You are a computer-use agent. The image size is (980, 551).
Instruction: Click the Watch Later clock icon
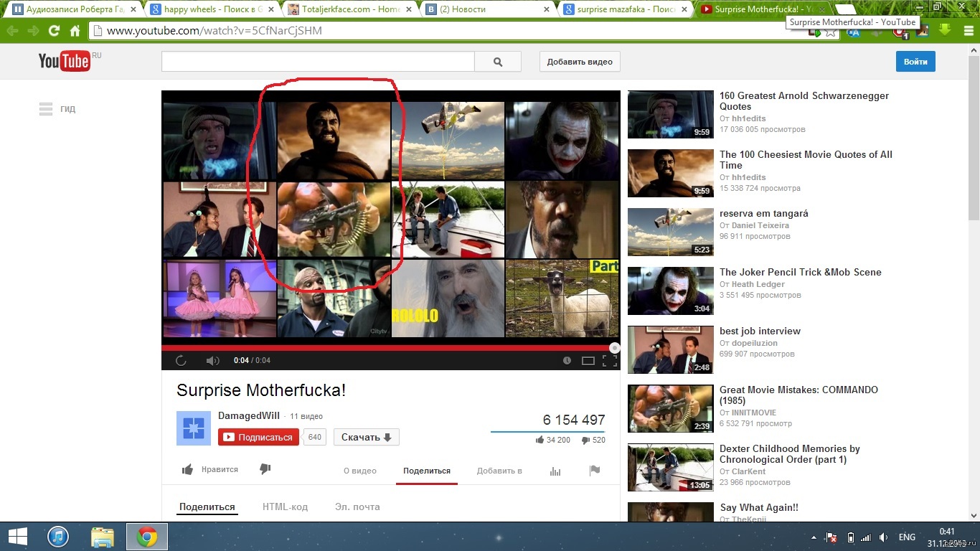click(567, 360)
